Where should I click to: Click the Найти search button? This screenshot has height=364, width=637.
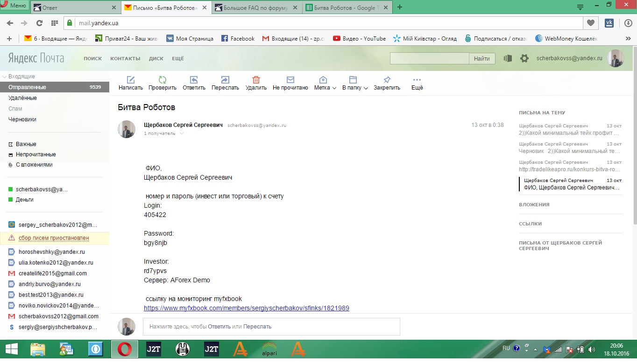point(482,58)
